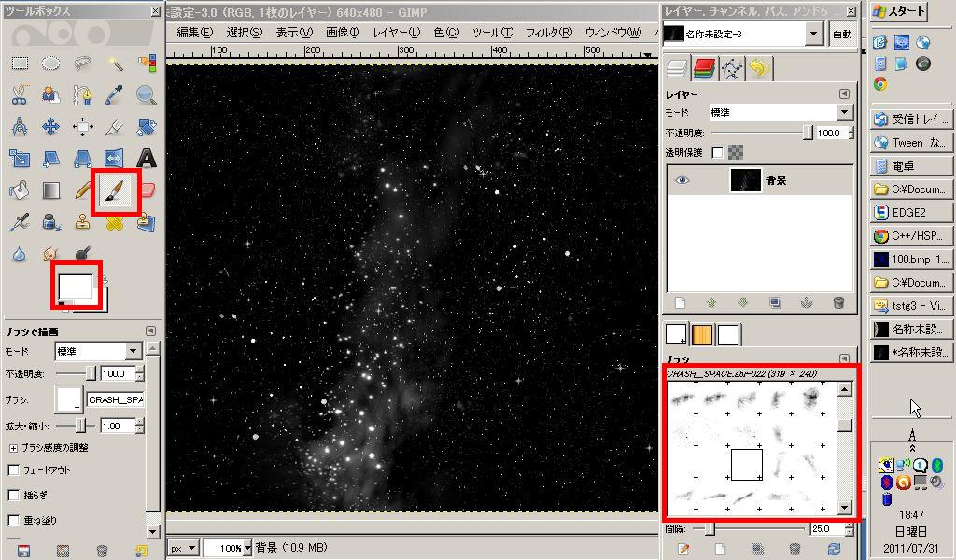The height and width of the screenshot is (560, 956).
Task: Select the Move tool
Action: pos(50,127)
